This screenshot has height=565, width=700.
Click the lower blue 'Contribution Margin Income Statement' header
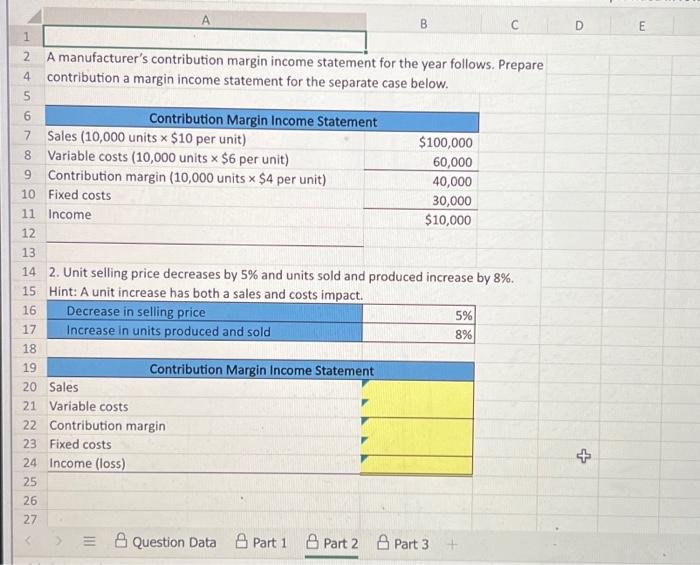pos(261,370)
